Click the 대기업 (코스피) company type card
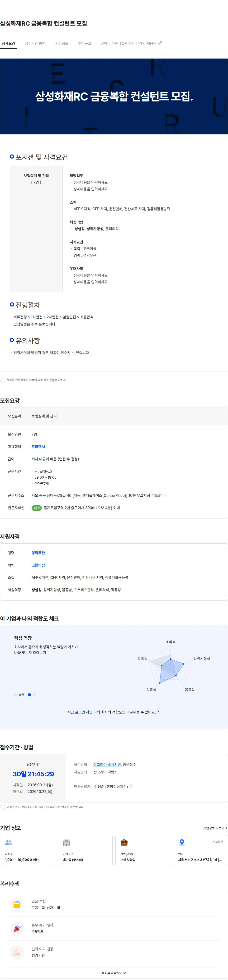 click(x=85, y=850)
